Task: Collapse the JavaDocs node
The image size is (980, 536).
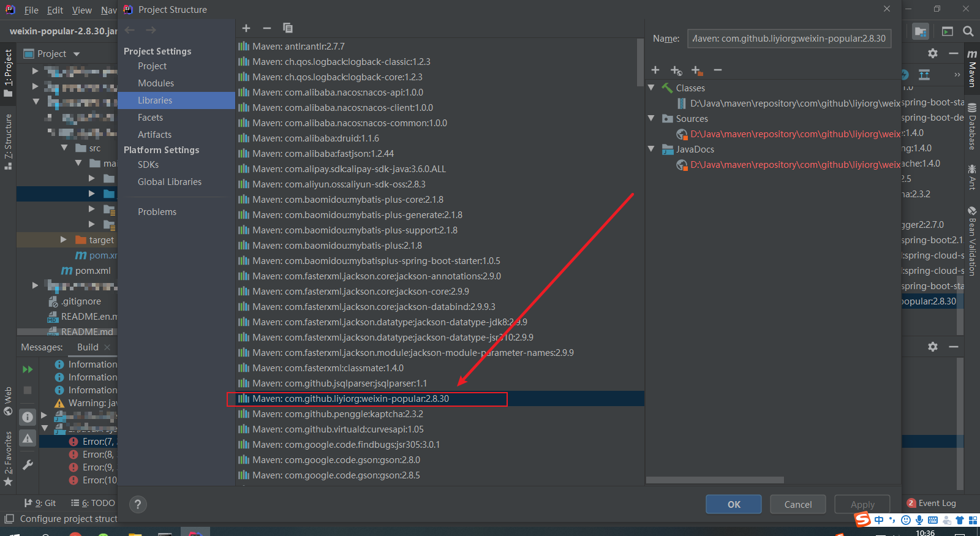Action: tap(652, 149)
